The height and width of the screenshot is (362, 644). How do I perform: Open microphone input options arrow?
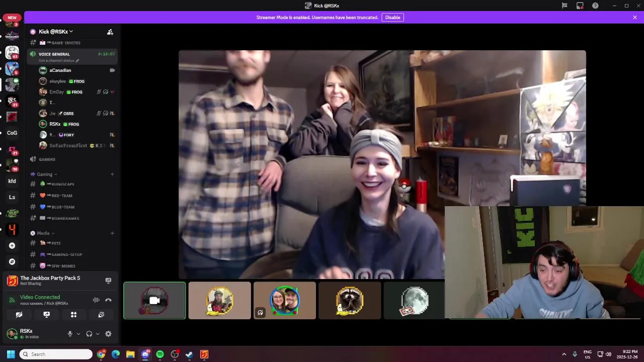[x=78, y=334]
